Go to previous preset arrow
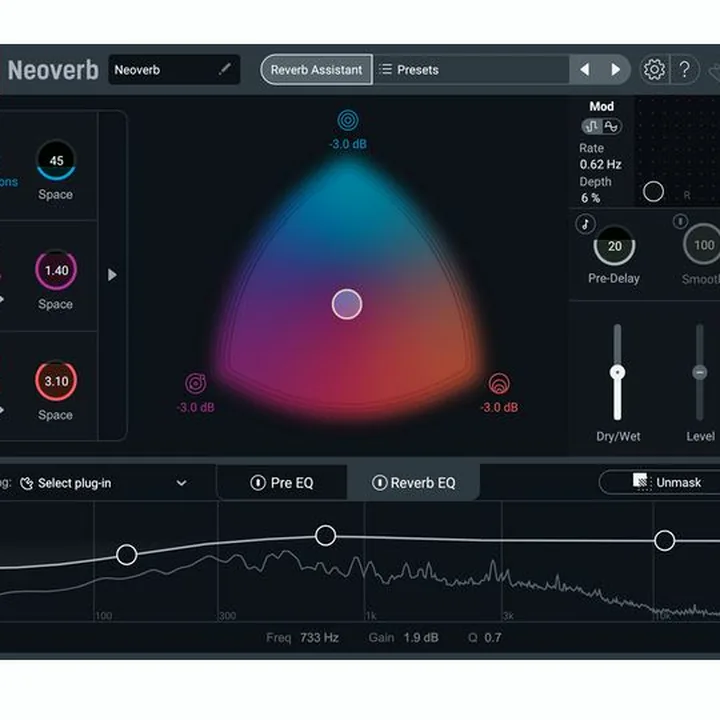Viewport: 720px width, 720px height. click(x=585, y=69)
